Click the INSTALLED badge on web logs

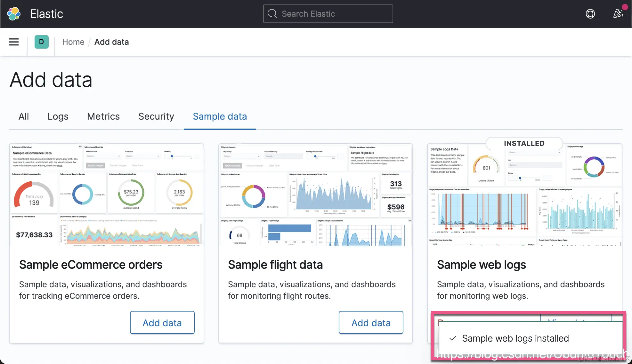coord(524,143)
